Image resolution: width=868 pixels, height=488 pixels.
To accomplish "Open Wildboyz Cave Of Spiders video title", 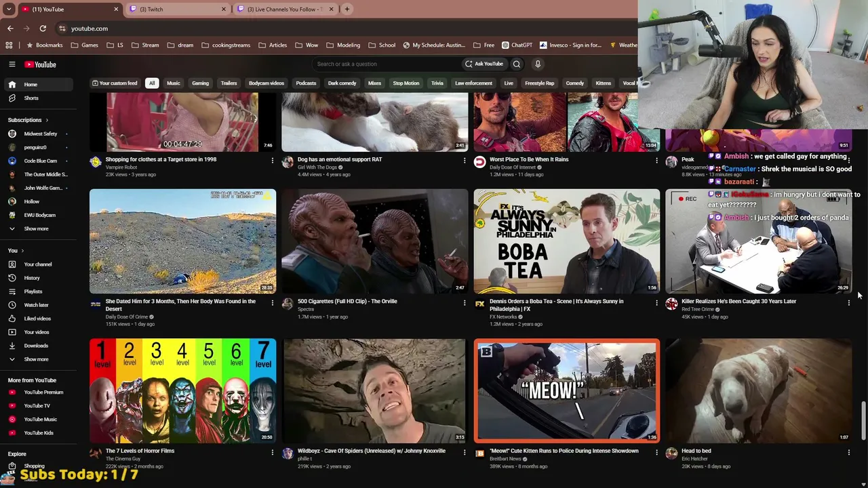I will tap(372, 451).
